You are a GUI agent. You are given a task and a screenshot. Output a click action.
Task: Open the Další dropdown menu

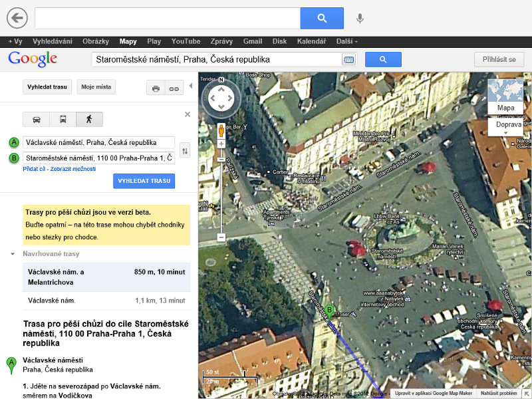pos(346,41)
